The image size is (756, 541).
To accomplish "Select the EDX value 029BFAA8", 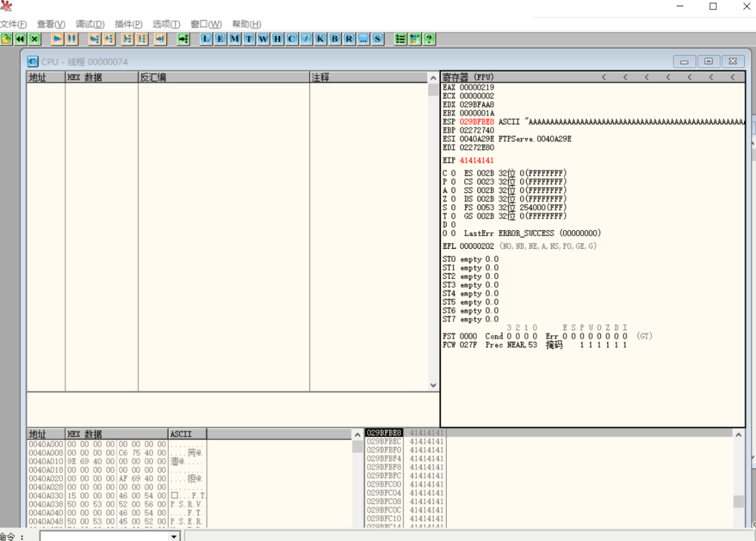I will point(477,105).
